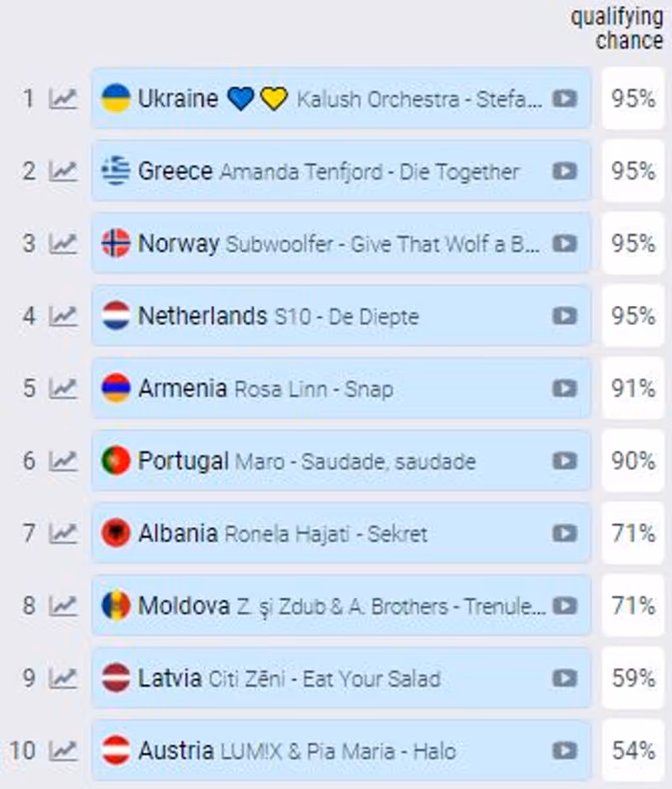The image size is (672, 789).
Task: Open Albania's odds history chart icon
Action: (63, 534)
